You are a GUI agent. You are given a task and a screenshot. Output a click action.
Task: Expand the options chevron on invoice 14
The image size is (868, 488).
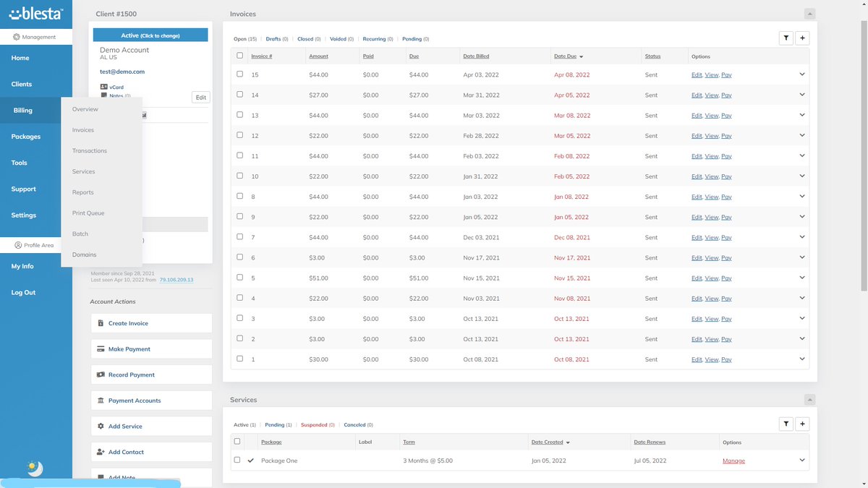(801, 95)
